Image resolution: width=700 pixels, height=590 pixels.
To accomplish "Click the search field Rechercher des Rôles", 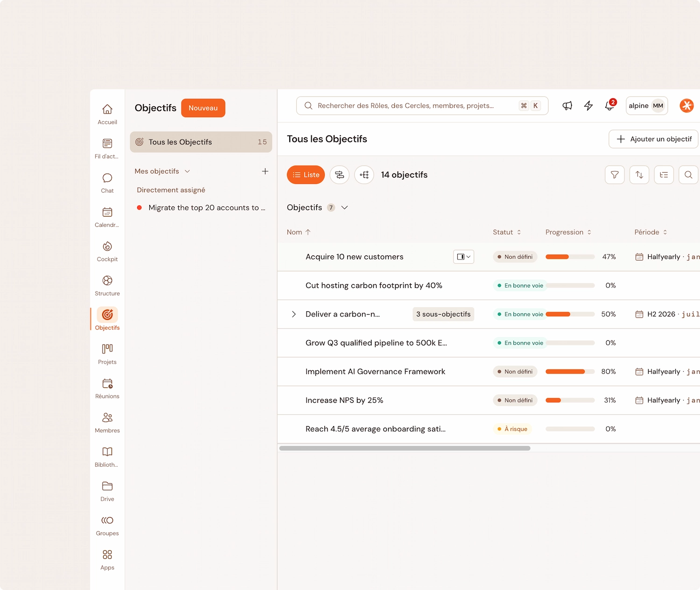I will (422, 105).
